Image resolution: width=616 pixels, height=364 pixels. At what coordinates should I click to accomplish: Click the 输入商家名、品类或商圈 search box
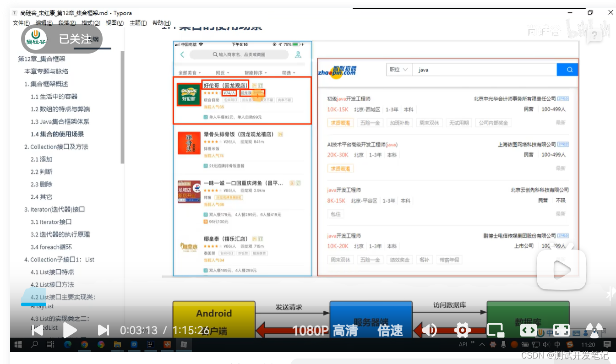tap(239, 54)
